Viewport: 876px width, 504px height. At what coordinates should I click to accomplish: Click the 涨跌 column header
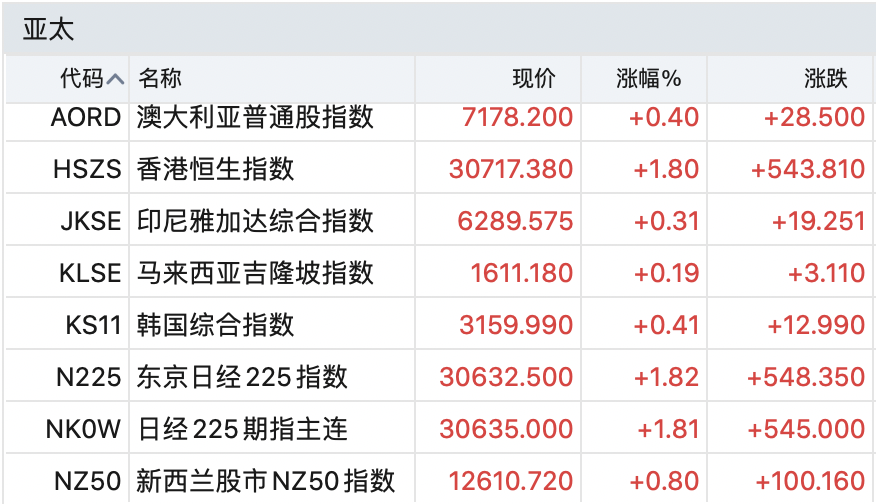pos(791,79)
